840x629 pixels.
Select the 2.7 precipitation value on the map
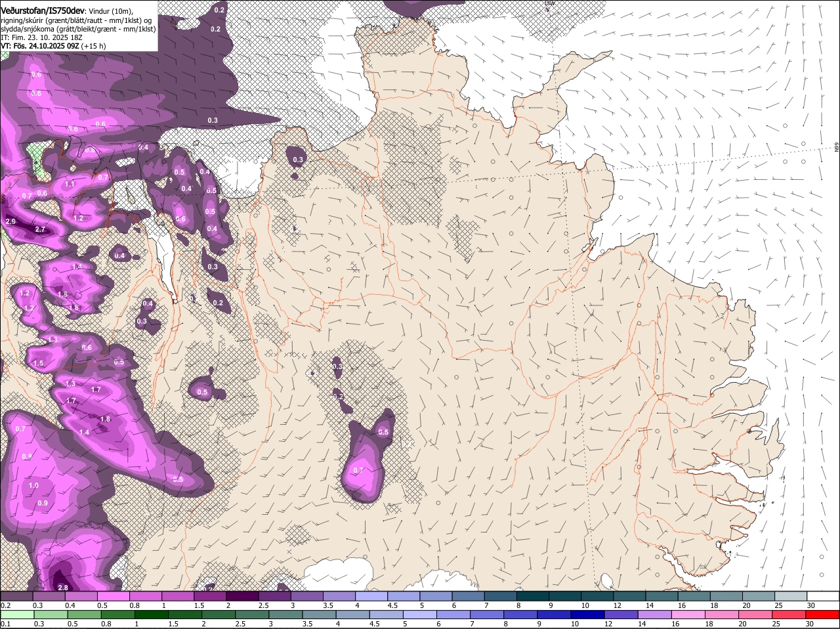pyautogui.click(x=40, y=229)
